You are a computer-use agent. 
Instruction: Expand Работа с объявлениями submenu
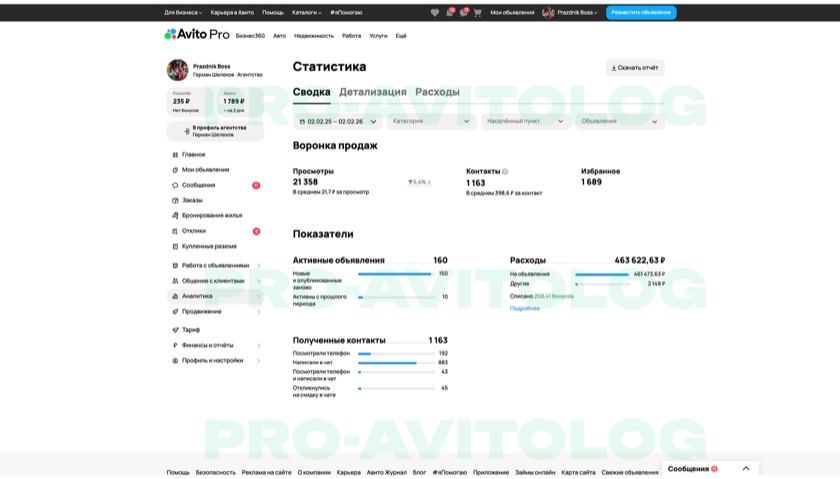coord(258,266)
